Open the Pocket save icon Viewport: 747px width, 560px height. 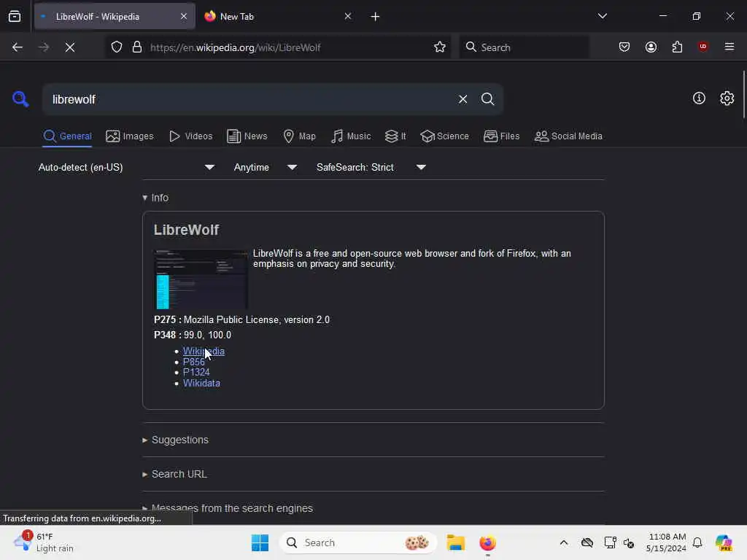(x=624, y=47)
